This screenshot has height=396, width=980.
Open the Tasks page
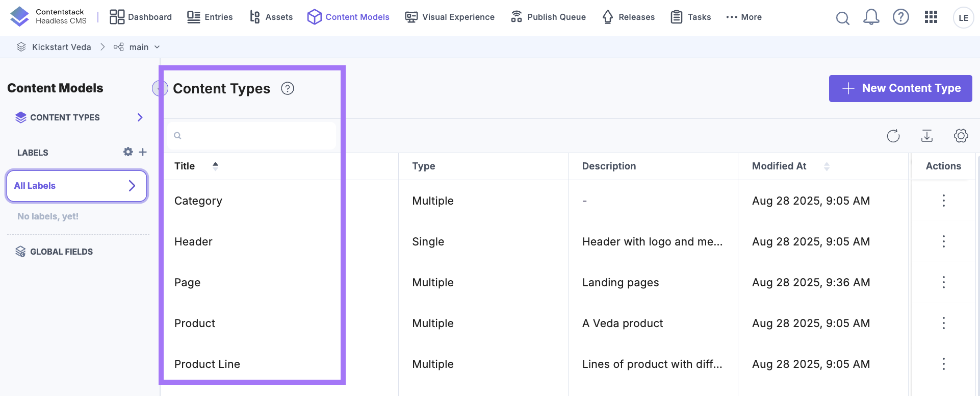pos(690,17)
